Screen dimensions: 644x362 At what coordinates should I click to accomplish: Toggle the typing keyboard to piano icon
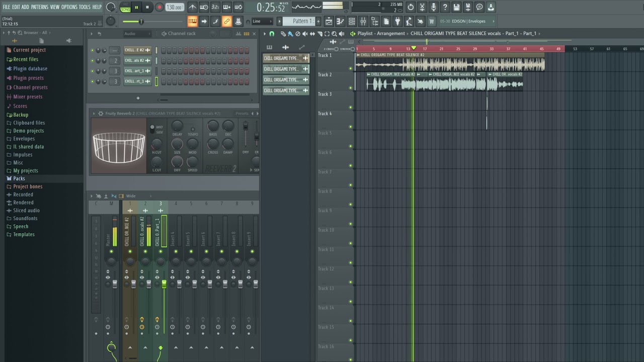point(193,21)
